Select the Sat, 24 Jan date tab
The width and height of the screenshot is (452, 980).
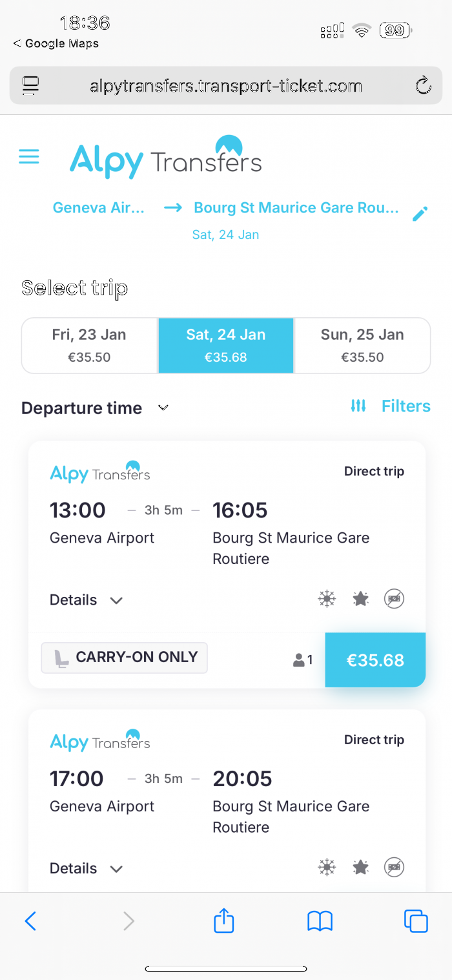(x=226, y=346)
